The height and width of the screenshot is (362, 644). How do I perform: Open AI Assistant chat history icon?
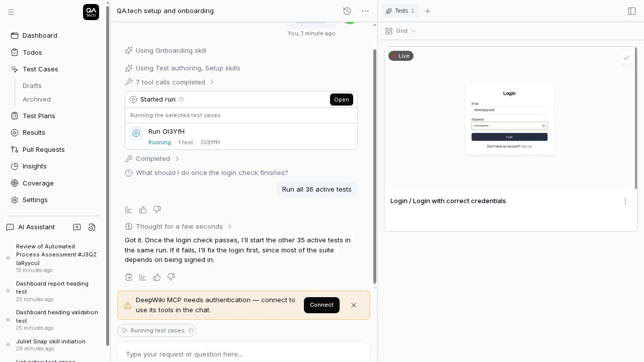point(92,227)
